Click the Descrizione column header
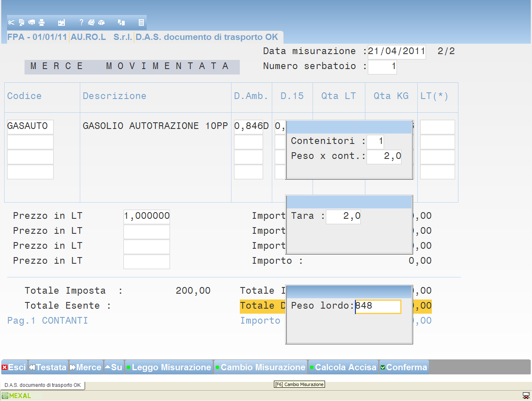Image resolution: width=532 pixels, height=401 pixels. (114, 96)
